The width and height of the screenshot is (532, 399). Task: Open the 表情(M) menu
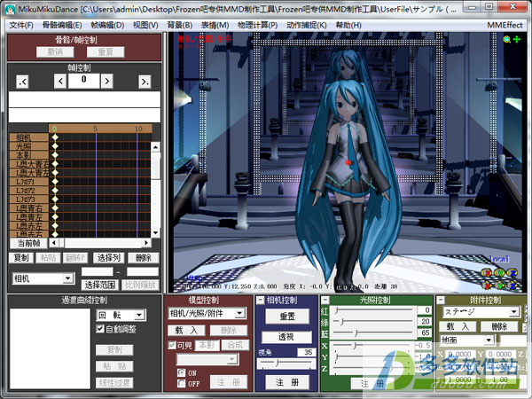(x=215, y=25)
